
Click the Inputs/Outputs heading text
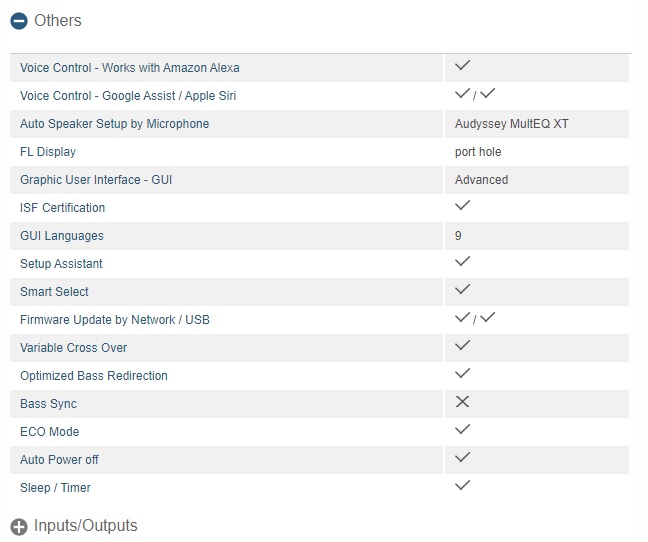[86, 526]
